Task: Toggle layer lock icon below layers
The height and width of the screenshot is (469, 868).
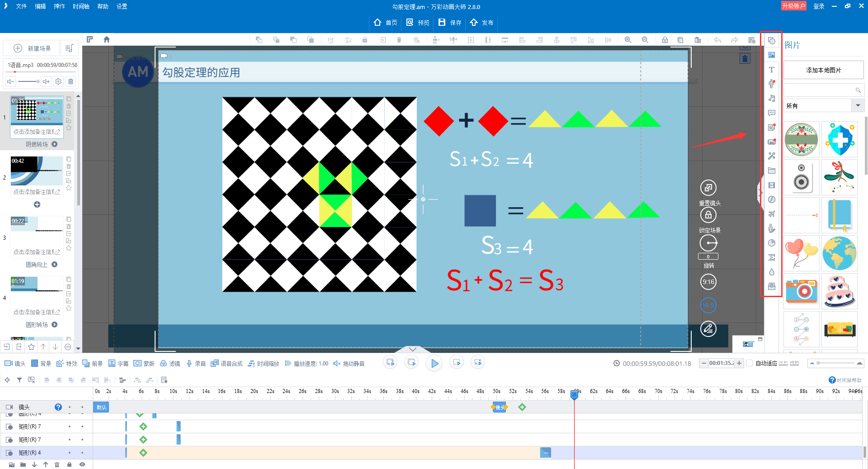Action: (x=69, y=464)
